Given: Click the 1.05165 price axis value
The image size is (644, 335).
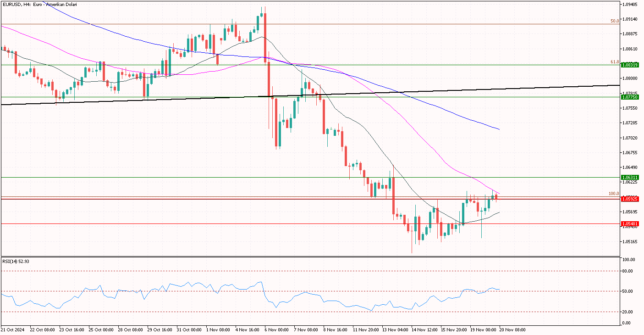Looking at the screenshot, I should pyautogui.click(x=630, y=242).
